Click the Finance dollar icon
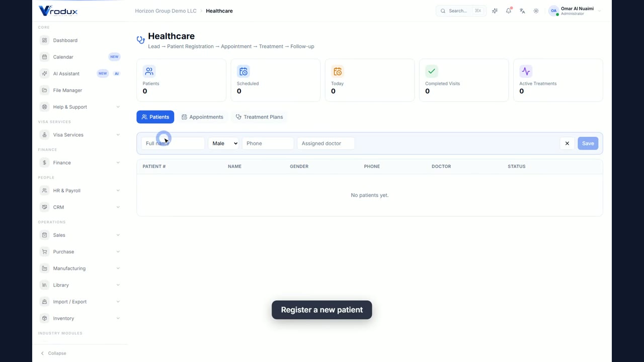The height and width of the screenshot is (362, 644). pos(44,162)
